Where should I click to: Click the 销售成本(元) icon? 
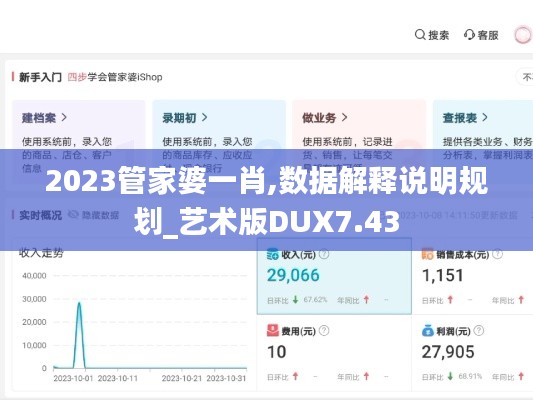(x=428, y=254)
